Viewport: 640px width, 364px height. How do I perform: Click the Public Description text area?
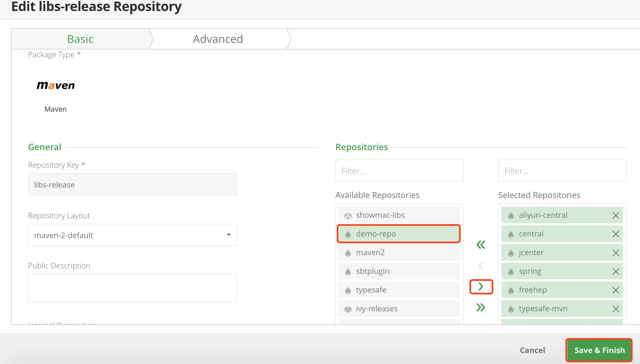click(132, 288)
